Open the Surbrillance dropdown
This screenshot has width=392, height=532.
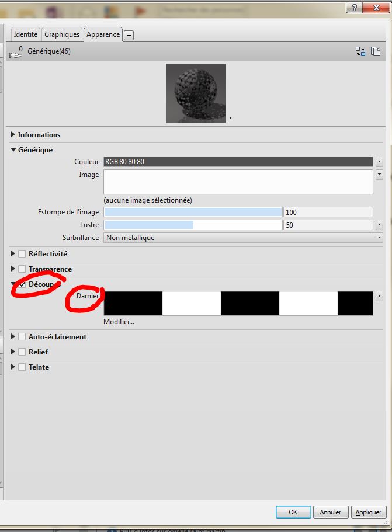pos(243,238)
